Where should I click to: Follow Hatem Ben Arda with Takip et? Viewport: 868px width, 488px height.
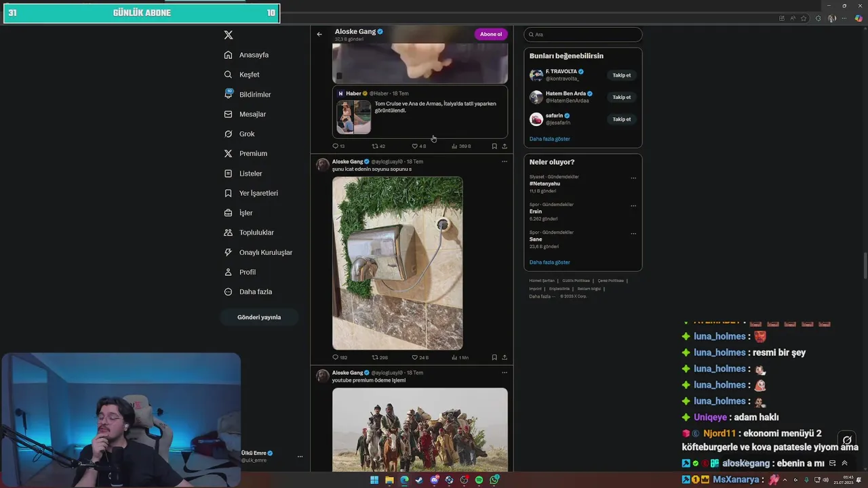click(x=622, y=97)
